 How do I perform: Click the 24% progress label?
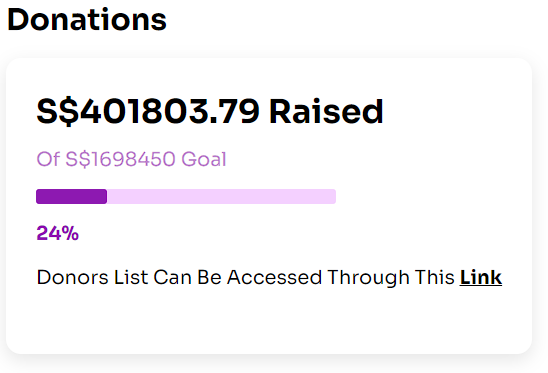click(x=58, y=233)
